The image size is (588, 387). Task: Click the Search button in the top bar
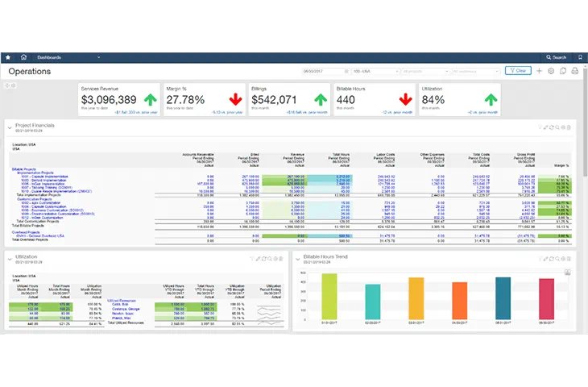[x=556, y=57]
